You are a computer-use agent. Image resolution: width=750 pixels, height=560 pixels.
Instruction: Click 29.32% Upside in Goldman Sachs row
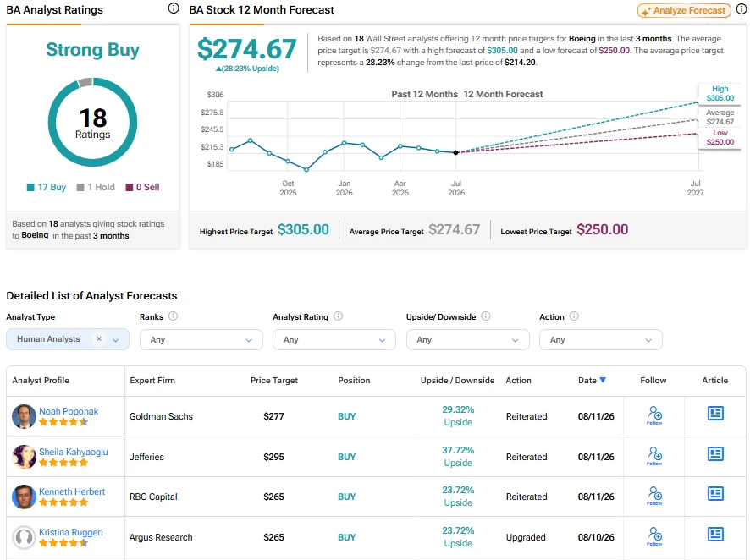point(458,415)
